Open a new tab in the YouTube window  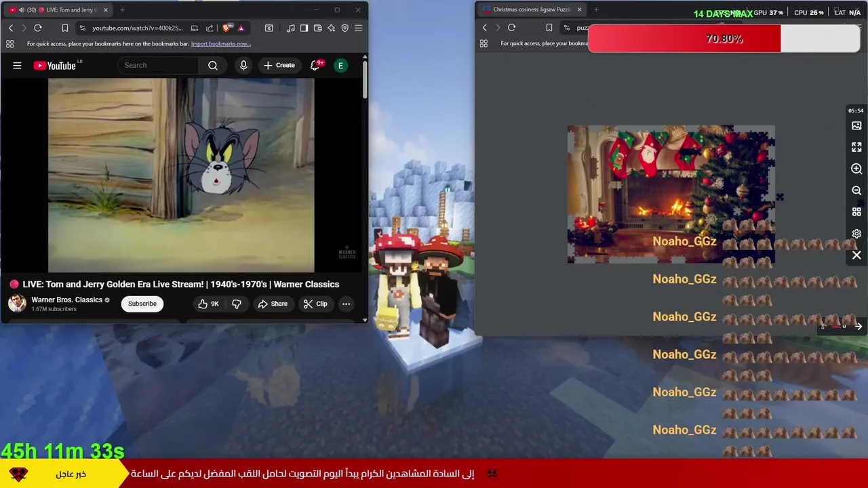click(x=122, y=9)
